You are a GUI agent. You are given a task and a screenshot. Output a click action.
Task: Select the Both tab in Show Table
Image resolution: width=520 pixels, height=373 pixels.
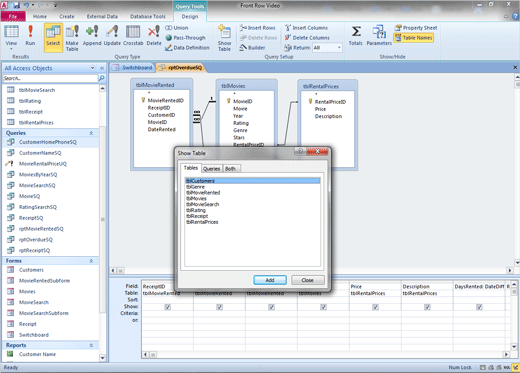[230, 169]
